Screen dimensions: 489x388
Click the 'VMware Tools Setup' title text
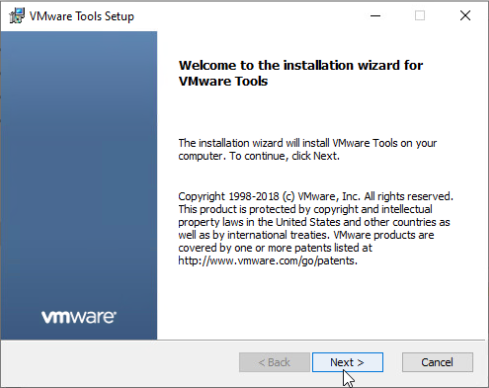point(82,16)
